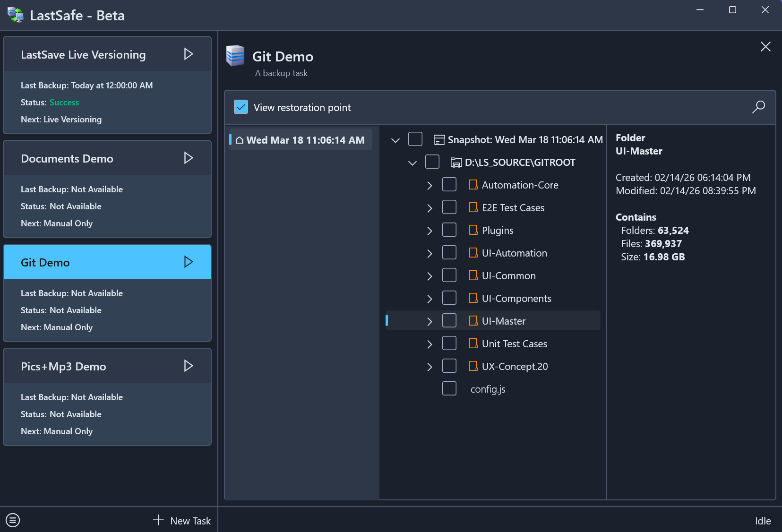Expand the UX-Concept.20 folder
The image size is (782, 532).
coord(430,367)
